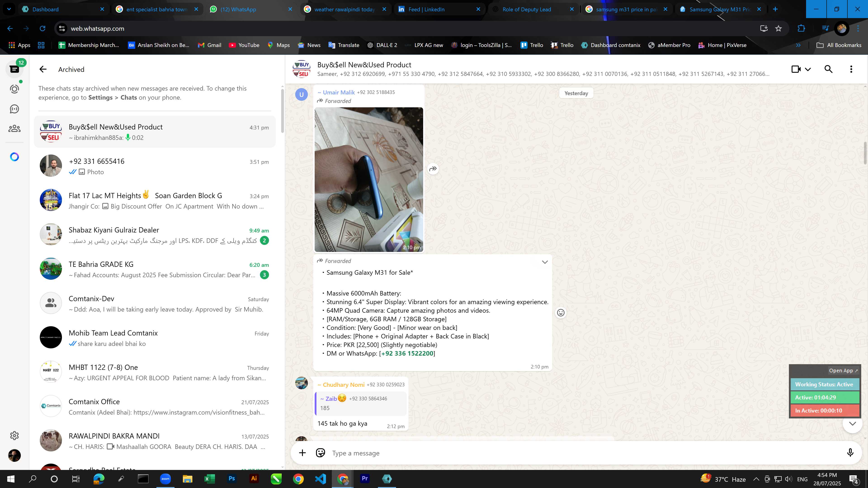868x488 pixels.
Task: Open MHBT 1122 (7-8) One chat
Action: [x=155, y=372]
